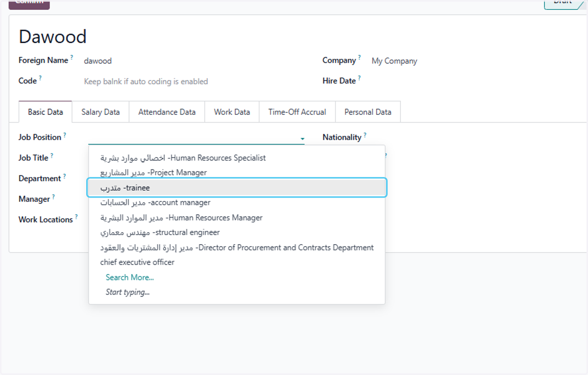The height and width of the screenshot is (375, 588).
Task: Choose the chief executive officer option
Action: pyautogui.click(x=237, y=262)
